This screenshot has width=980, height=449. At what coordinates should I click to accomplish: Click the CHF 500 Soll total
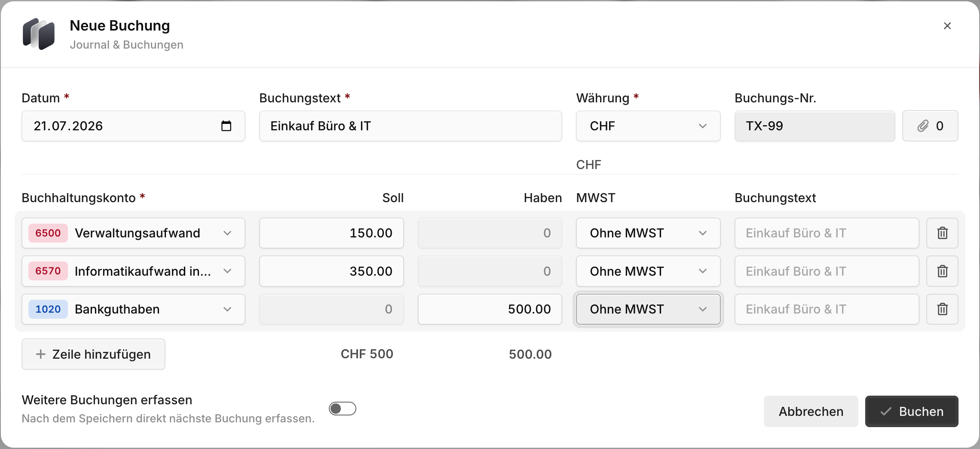tap(367, 354)
